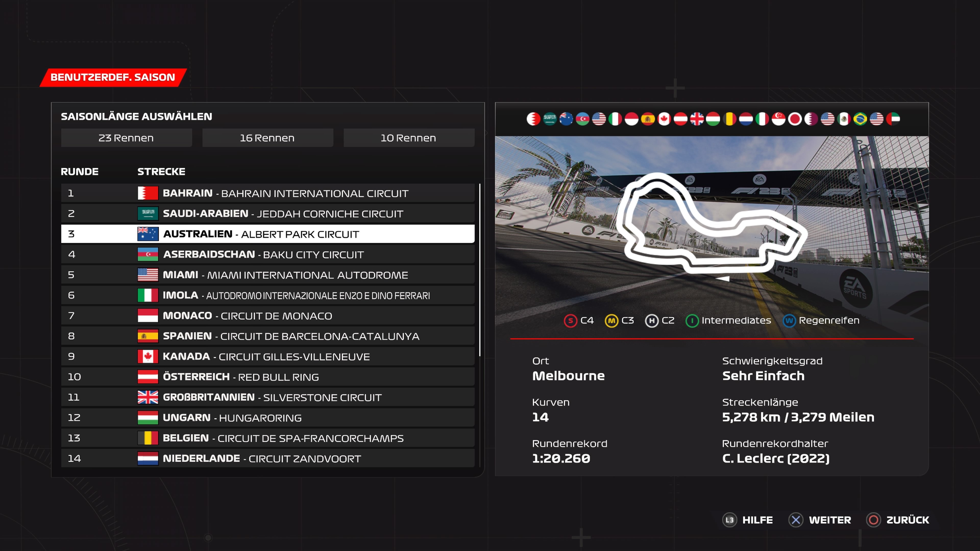Screen dimensions: 980x551
Task: Select round 13 Circuit de Spa-Francorchamps
Action: pos(268,438)
